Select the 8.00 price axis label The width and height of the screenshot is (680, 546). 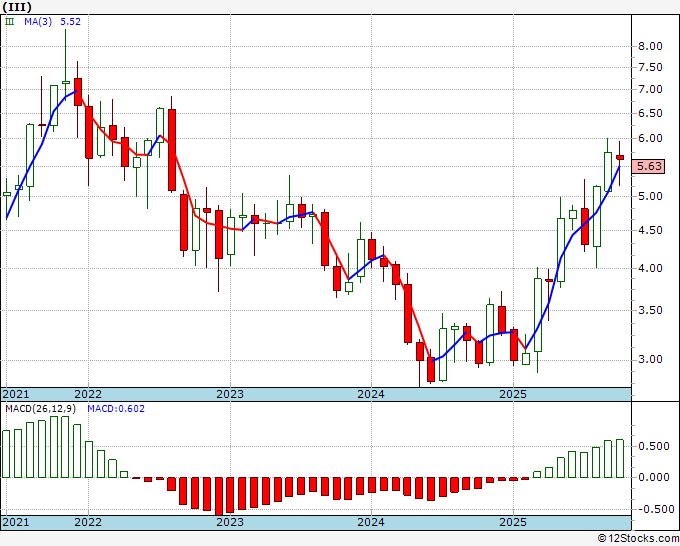click(650, 46)
